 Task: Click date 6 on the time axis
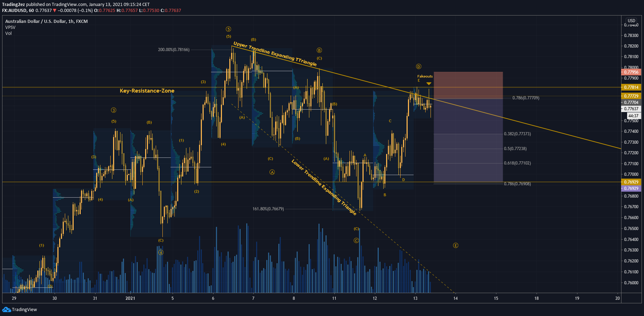coord(213,298)
